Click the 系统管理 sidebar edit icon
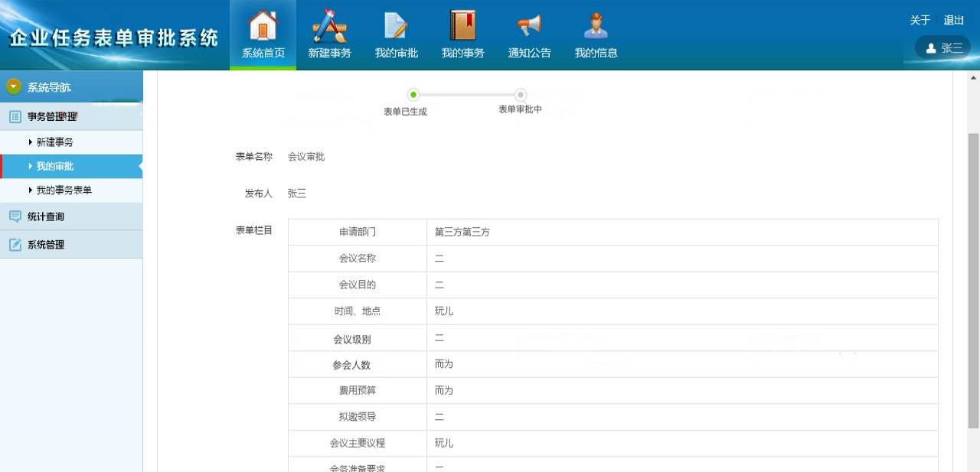This screenshot has height=472, width=980. click(x=15, y=245)
